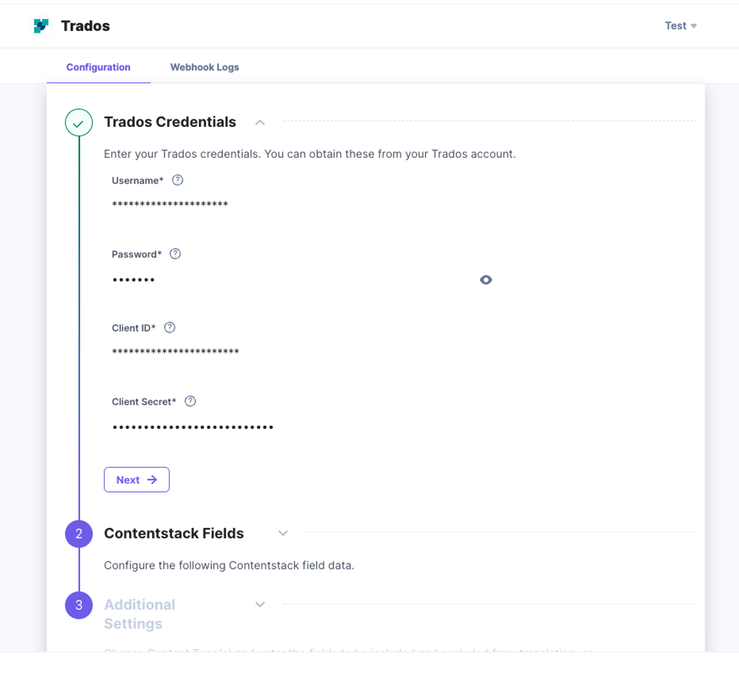This screenshot has height=700, width=739.
Task: Expand the Additional Settings section chevron
Action: (260, 604)
